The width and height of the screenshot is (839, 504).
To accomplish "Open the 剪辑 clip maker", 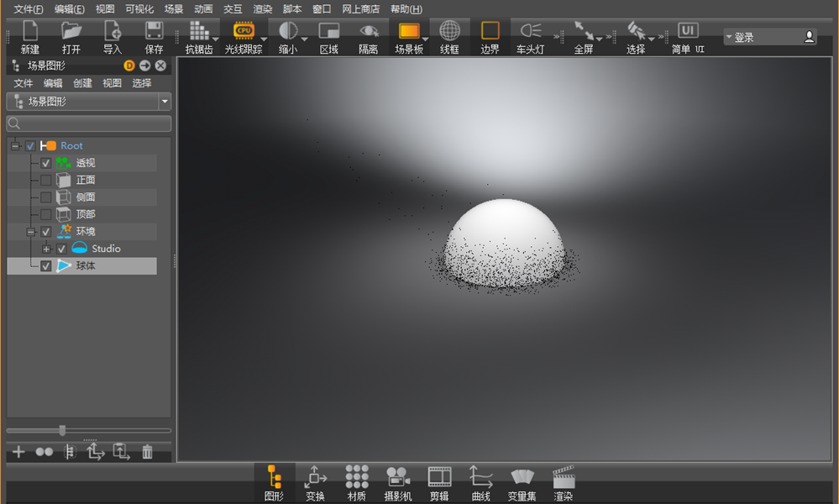I will pyautogui.click(x=439, y=477).
